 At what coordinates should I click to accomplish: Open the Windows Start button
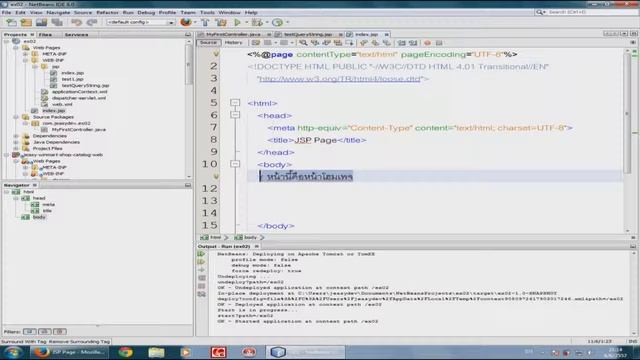click(13, 352)
